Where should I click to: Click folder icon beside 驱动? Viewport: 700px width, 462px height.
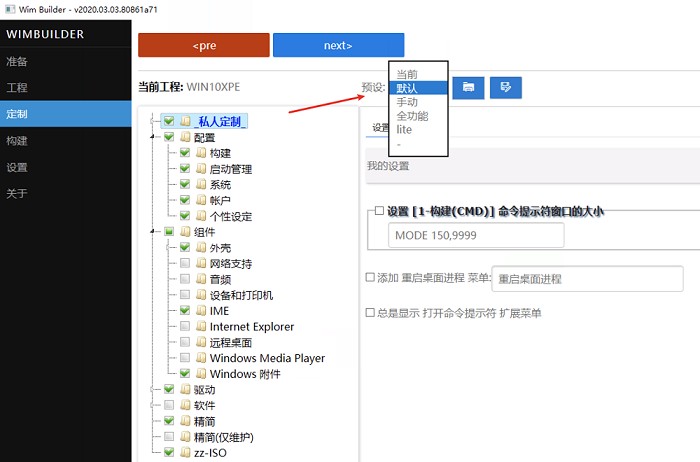pos(186,389)
